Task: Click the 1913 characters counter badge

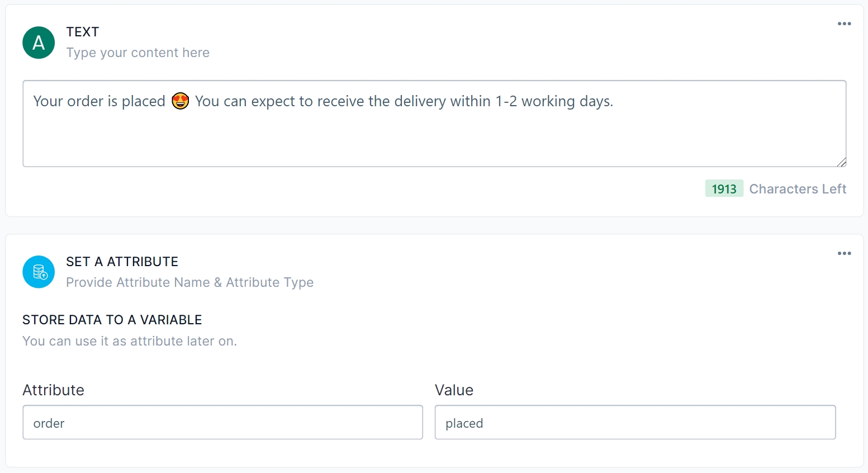Action: point(724,189)
